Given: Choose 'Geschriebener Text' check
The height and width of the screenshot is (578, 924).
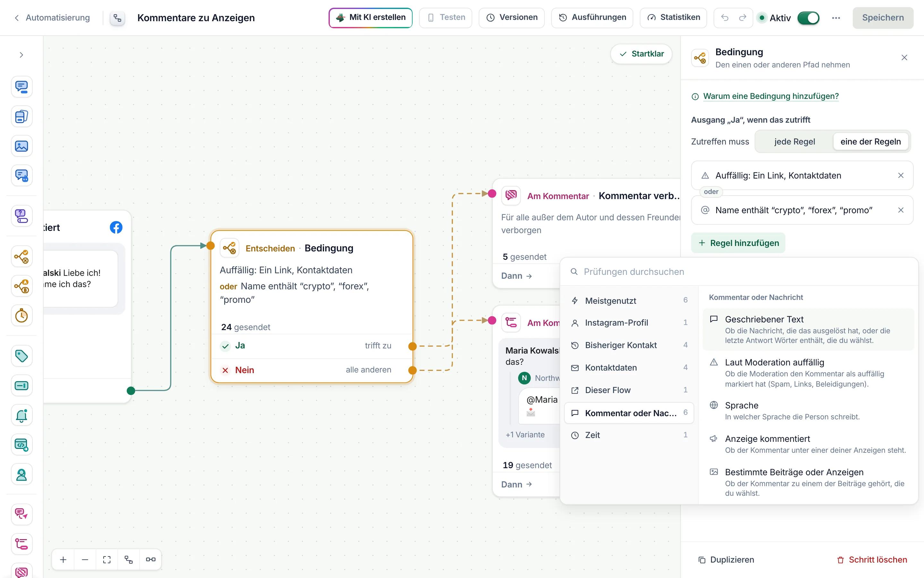Looking at the screenshot, I should [808, 329].
